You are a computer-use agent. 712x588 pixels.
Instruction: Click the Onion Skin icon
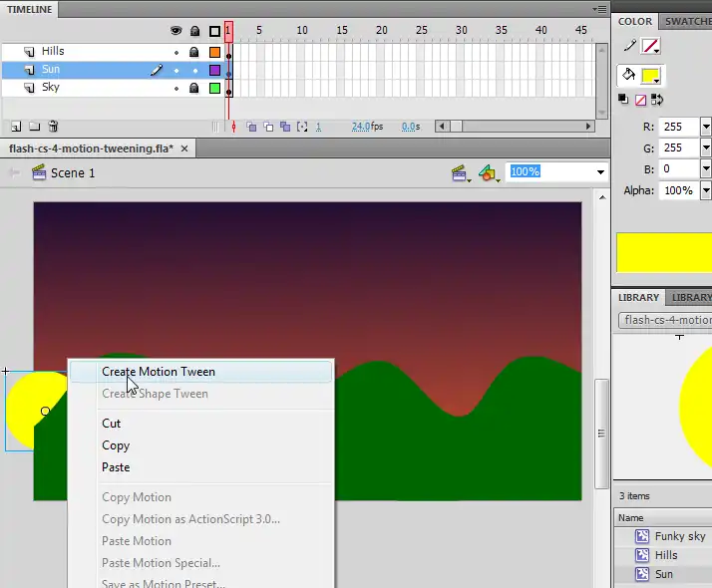coord(251,128)
